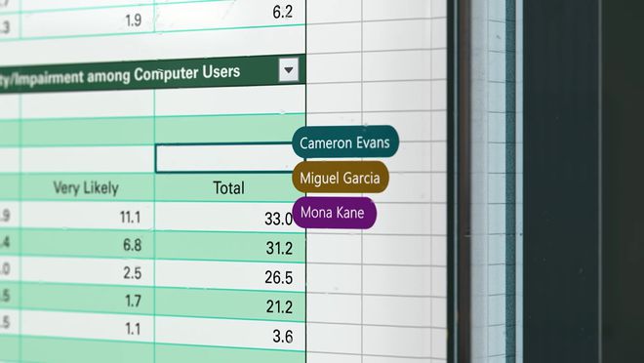Open the table header filter dropdown arrow
This screenshot has width=644, height=363.
[x=288, y=70]
